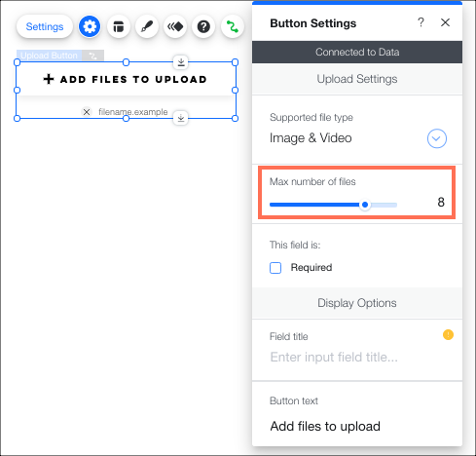Remove filename.example with the X icon
The width and height of the screenshot is (476, 456).
click(87, 112)
